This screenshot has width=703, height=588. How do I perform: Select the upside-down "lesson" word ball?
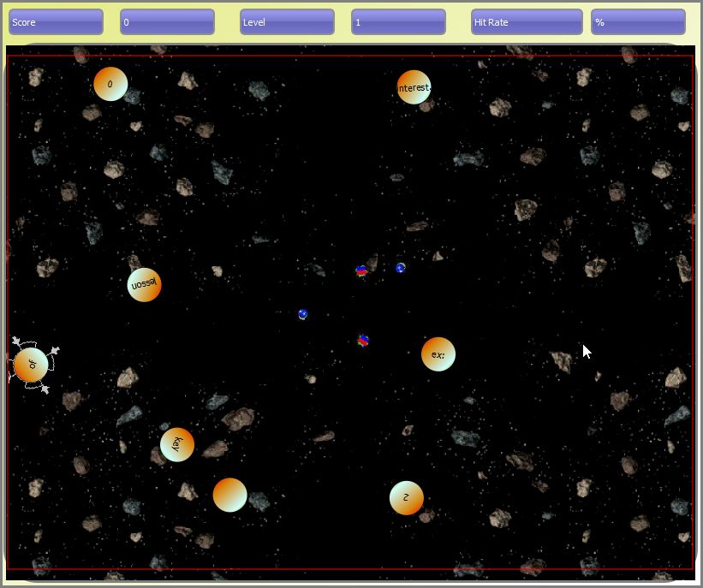point(144,283)
